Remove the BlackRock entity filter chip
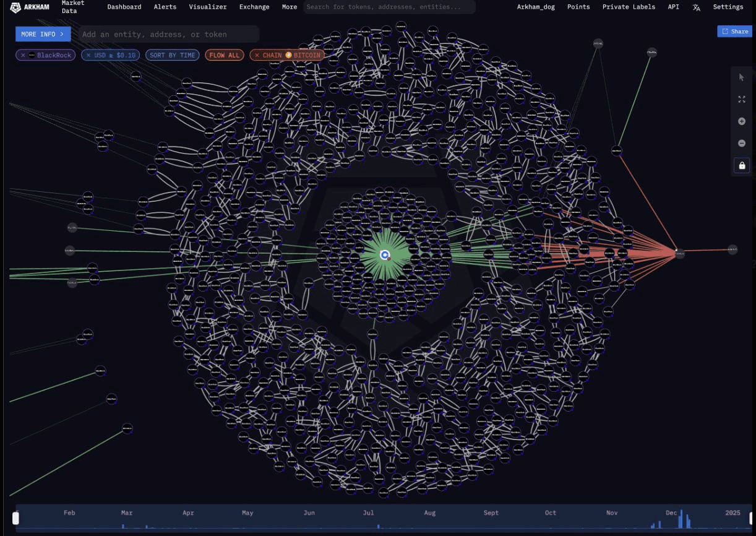 click(x=23, y=55)
